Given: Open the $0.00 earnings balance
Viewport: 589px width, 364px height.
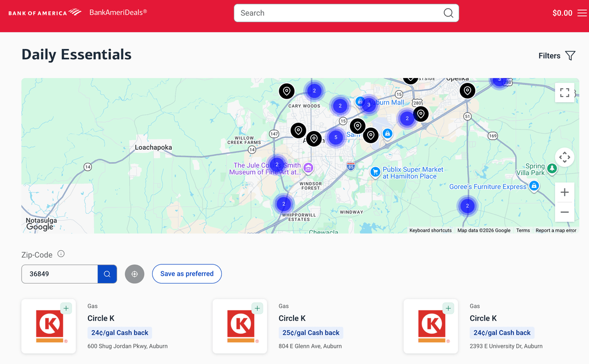Looking at the screenshot, I should click(562, 13).
